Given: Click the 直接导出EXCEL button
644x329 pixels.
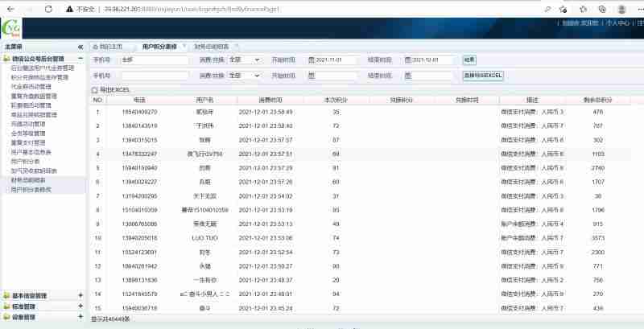Looking at the screenshot, I should click(x=483, y=76).
